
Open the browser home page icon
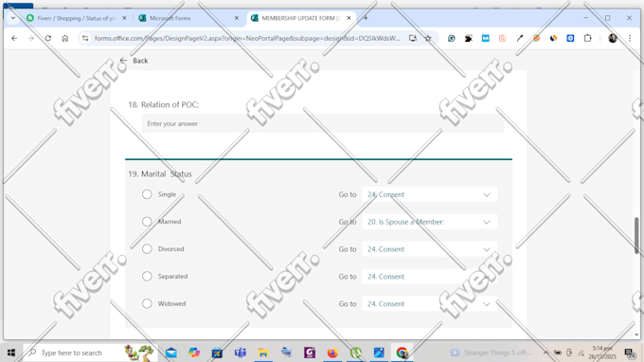click(65, 38)
